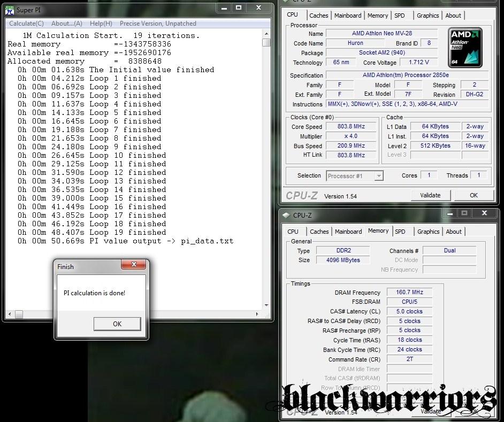Click the Technology value '65 nm'
The image size is (504, 422).
click(x=341, y=62)
